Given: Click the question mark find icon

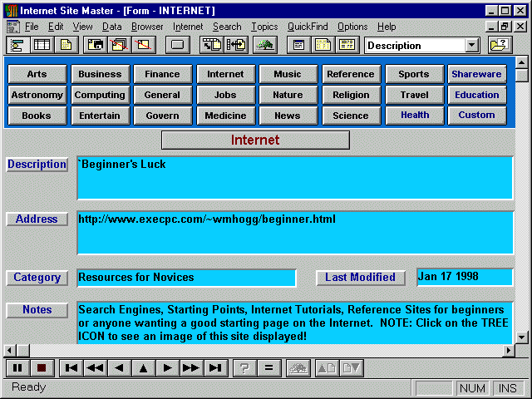Looking at the screenshot, I should coord(244,367).
